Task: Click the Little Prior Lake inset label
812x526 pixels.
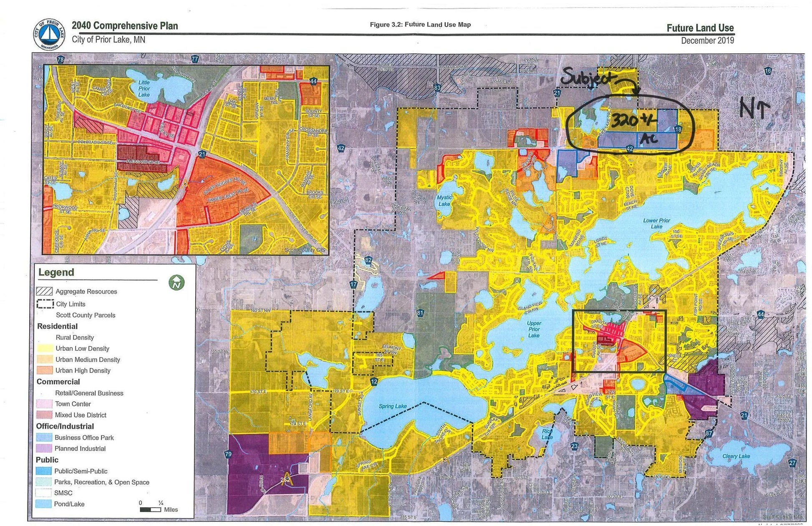Action: (144, 88)
